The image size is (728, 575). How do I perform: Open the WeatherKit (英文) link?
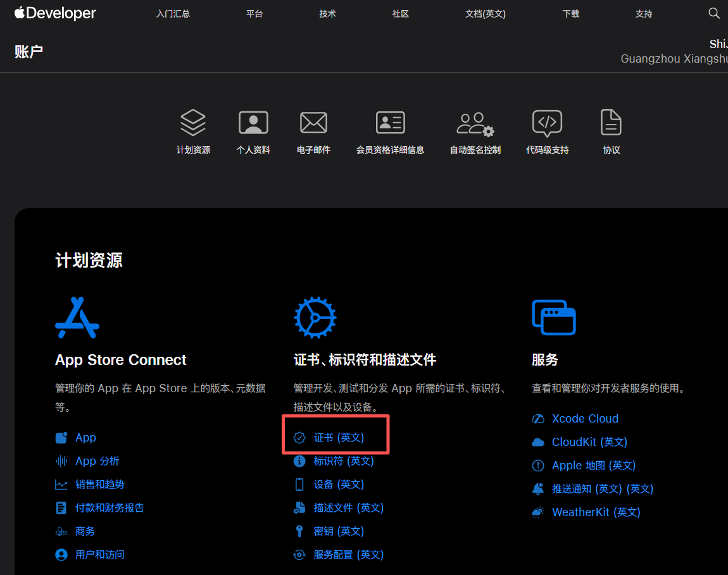tap(596, 512)
